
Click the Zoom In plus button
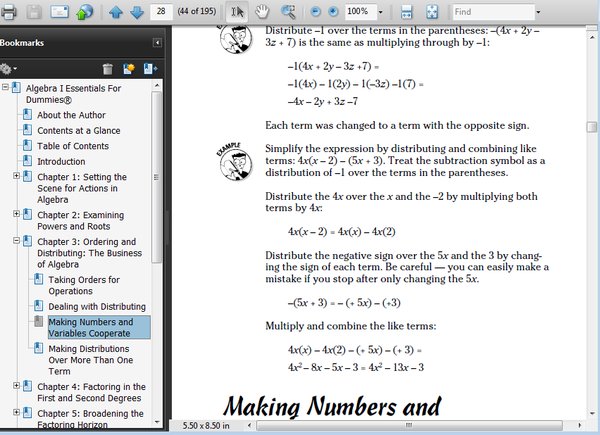[x=333, y=12]
